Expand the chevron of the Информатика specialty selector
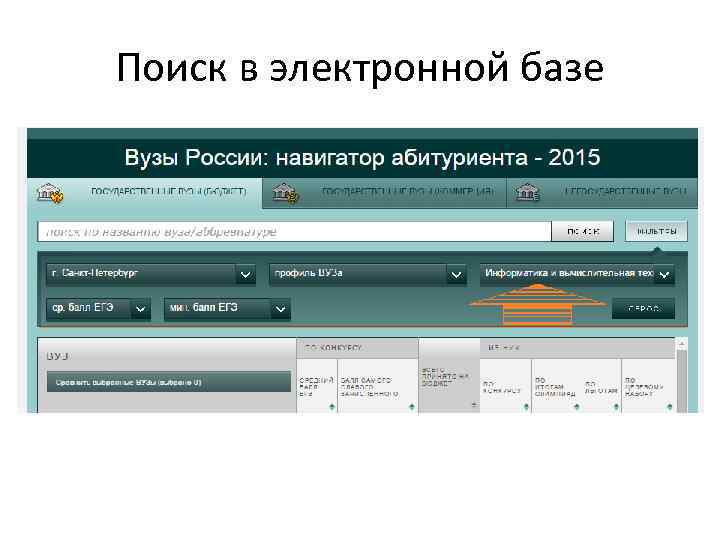Image resolution: width=720 pixels, height=540 pixels. [664, 275]
